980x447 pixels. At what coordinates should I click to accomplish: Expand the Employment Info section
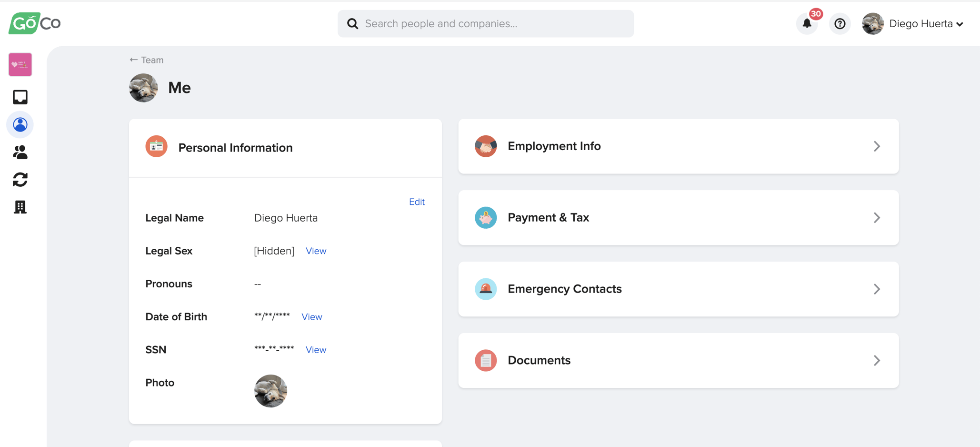tap(679, 146)
